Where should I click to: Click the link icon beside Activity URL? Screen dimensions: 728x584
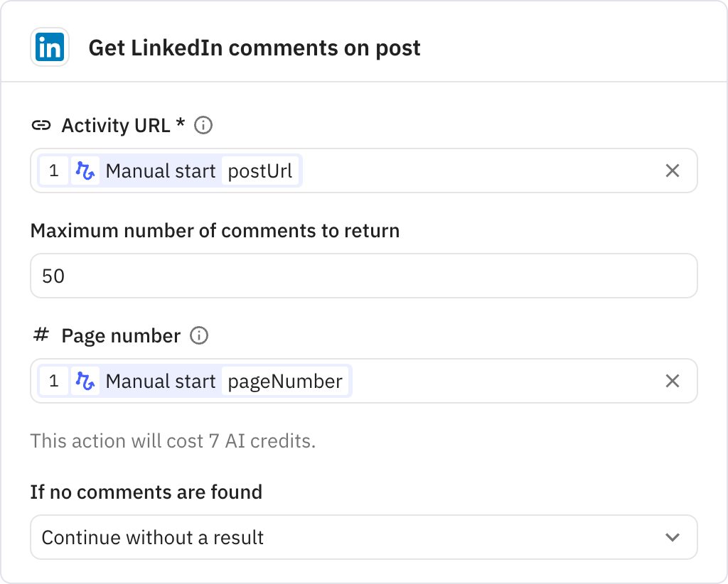coord(42,125)
